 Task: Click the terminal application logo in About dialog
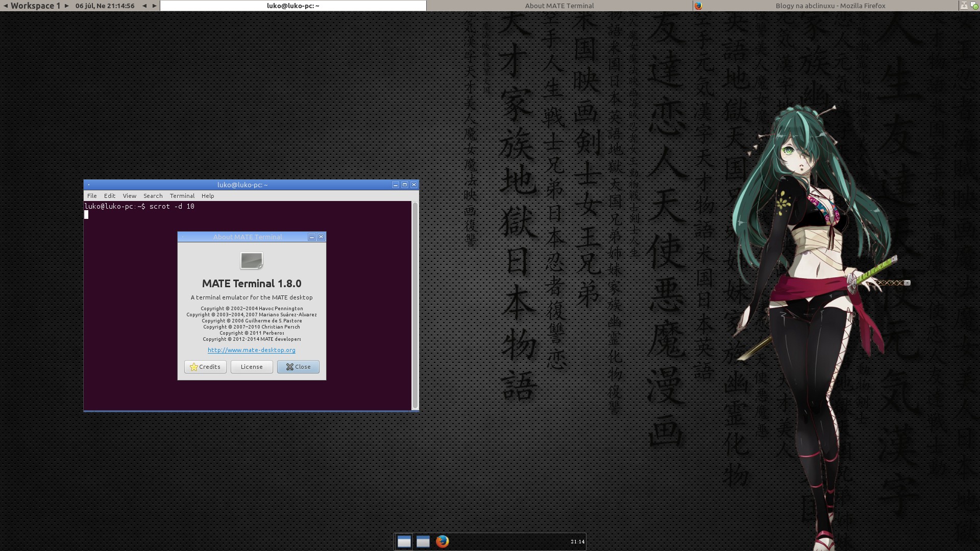click(252, 261)
